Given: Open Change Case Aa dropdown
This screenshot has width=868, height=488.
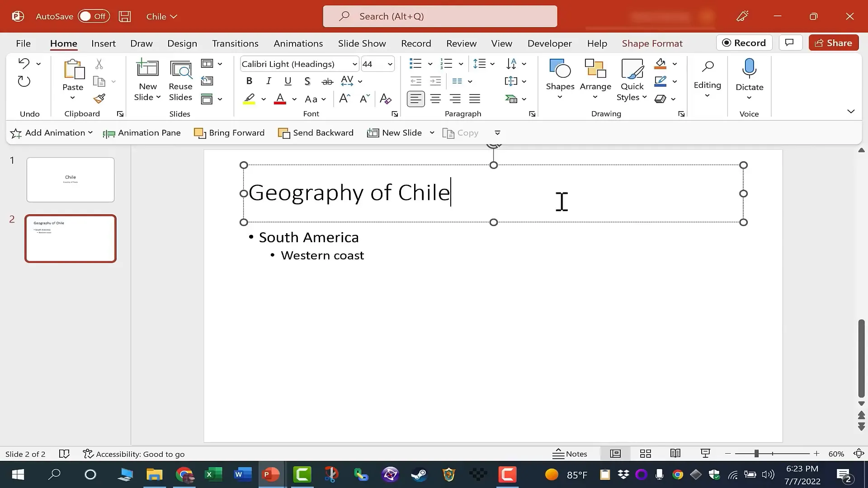Looking at the screenshot, I should coord(315,99).
